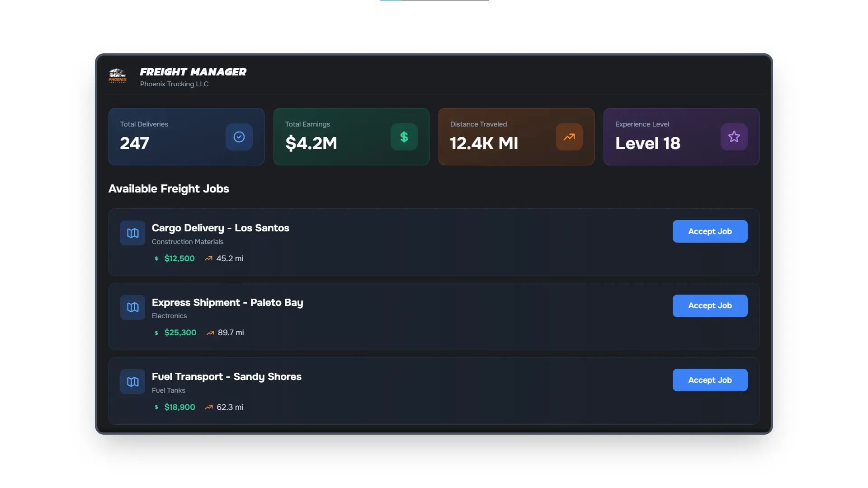Click the purple star Experience Level icon

[734, 137]
